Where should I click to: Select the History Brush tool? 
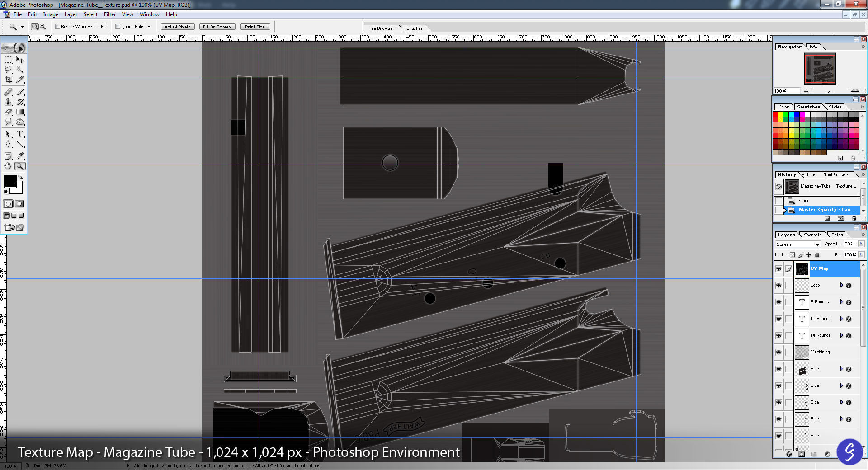click(20, 102)
